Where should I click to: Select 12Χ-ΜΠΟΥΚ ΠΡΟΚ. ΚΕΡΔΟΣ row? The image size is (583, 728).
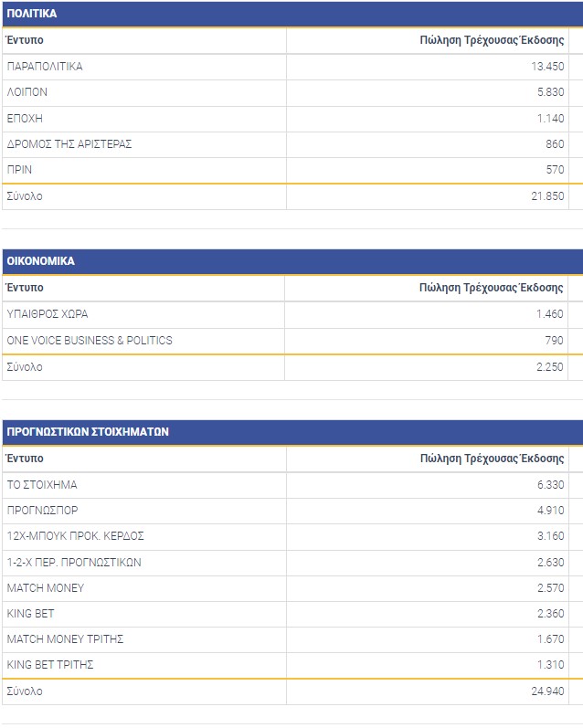pyautogui.click(x=75, y=536)
